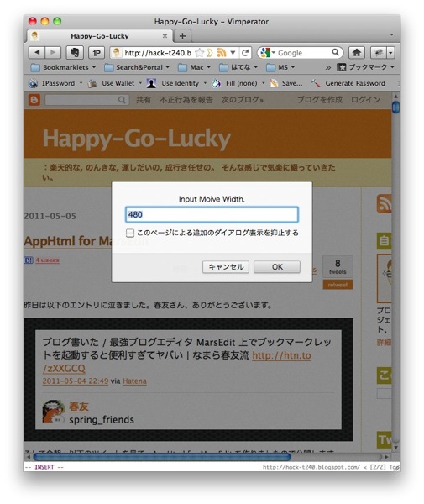
Task: Open the Bookmarklets folder dropdown
Action: tap(63, 67)
